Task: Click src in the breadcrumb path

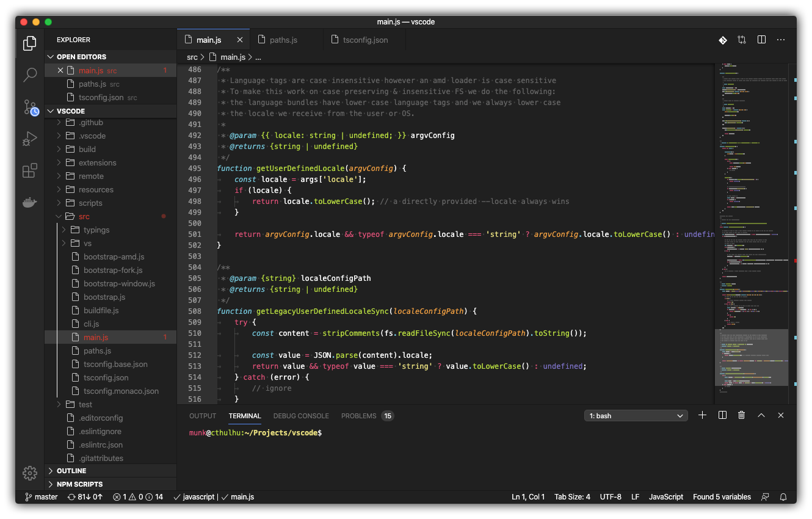Action: (192, 57)
